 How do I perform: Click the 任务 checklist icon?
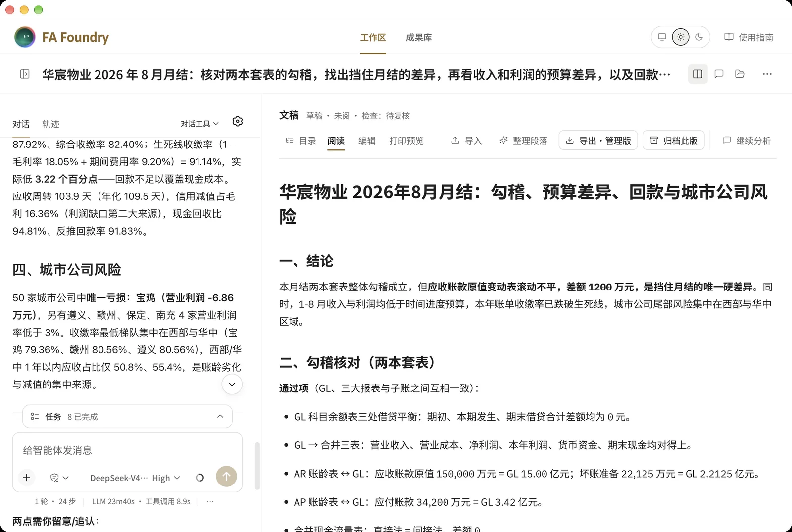coord(35,417)
